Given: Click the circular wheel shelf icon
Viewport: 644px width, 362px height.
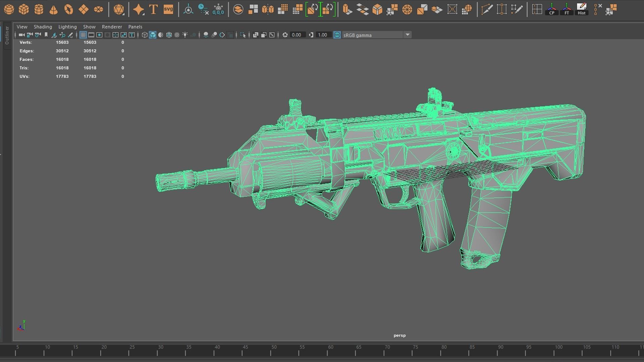Looking at the screenshot, I should click(407, 9).
